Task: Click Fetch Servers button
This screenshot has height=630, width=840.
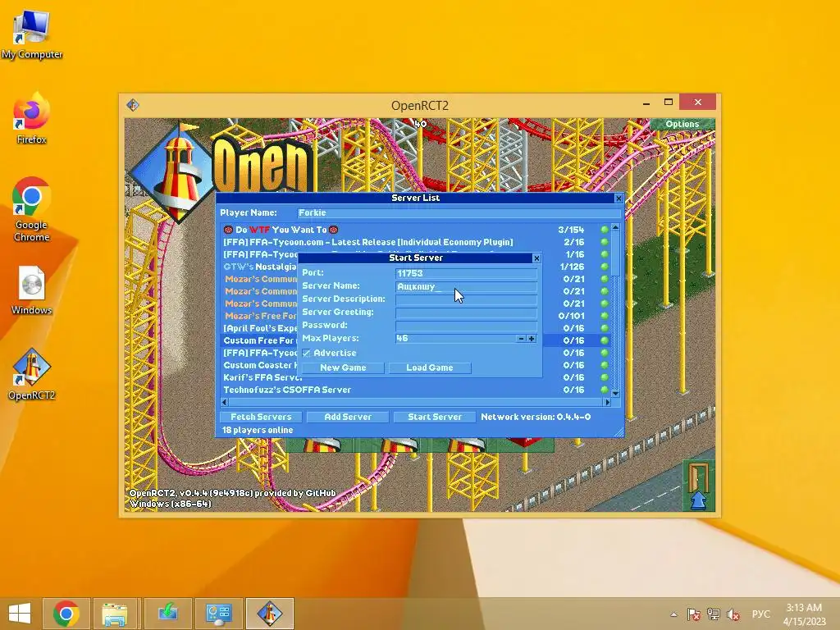Action: point(261,417)
